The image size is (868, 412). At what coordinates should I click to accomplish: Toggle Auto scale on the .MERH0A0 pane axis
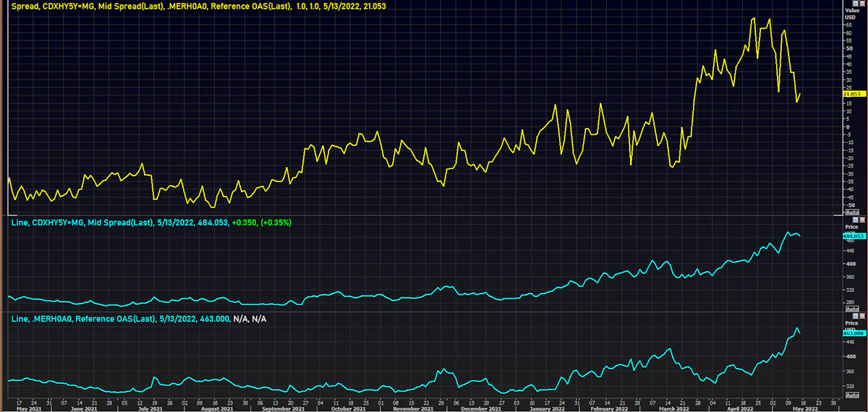point(852,395)
